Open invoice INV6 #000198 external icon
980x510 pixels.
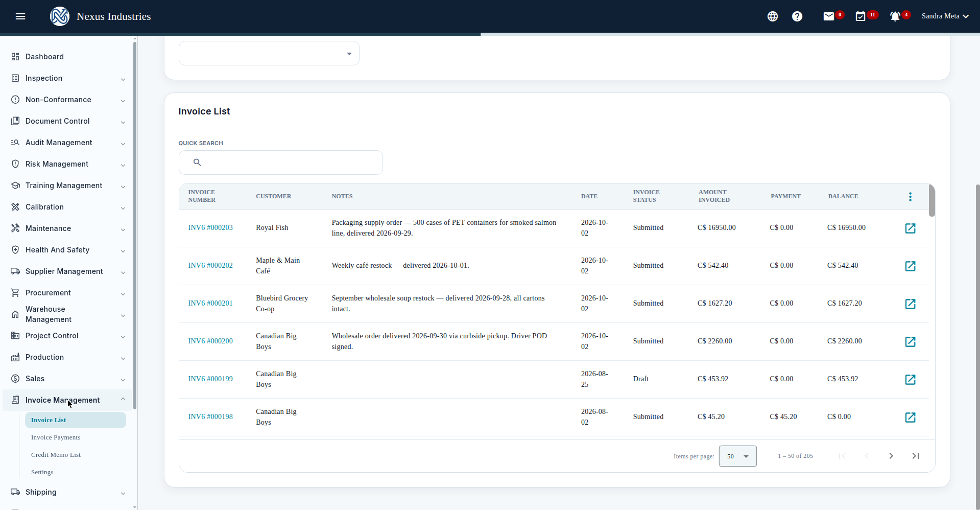pos(910,418)
